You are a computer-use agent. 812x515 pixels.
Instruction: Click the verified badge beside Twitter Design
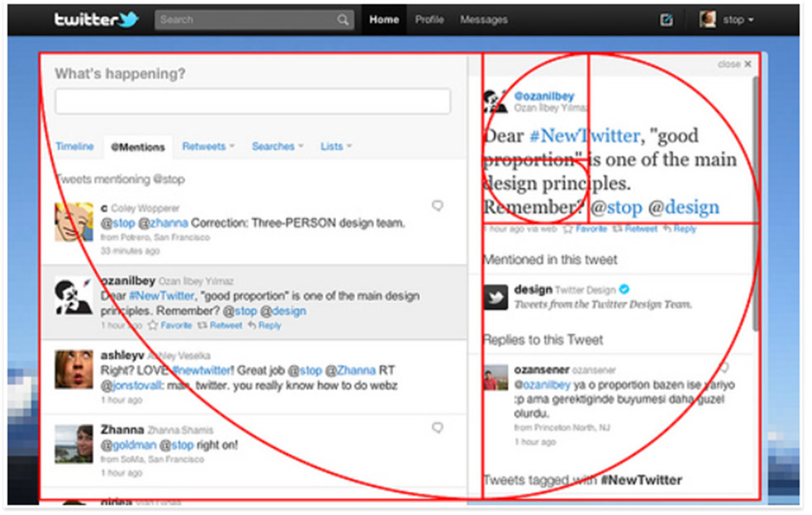click(x=624, y=289)
